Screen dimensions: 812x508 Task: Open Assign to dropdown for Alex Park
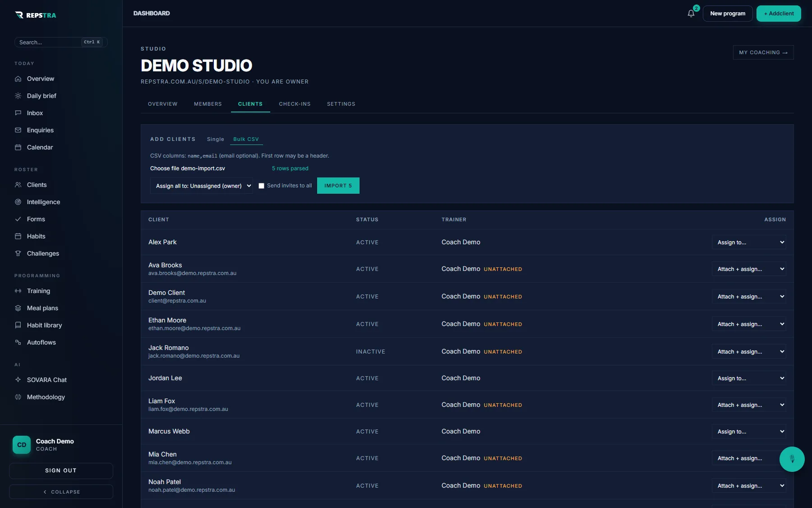(x=749, y=242)
